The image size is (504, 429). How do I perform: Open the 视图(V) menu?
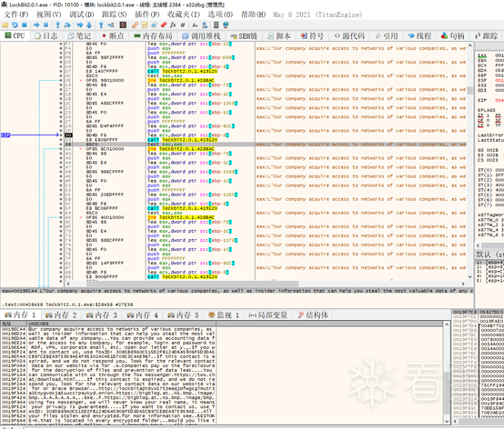(49, 15)
